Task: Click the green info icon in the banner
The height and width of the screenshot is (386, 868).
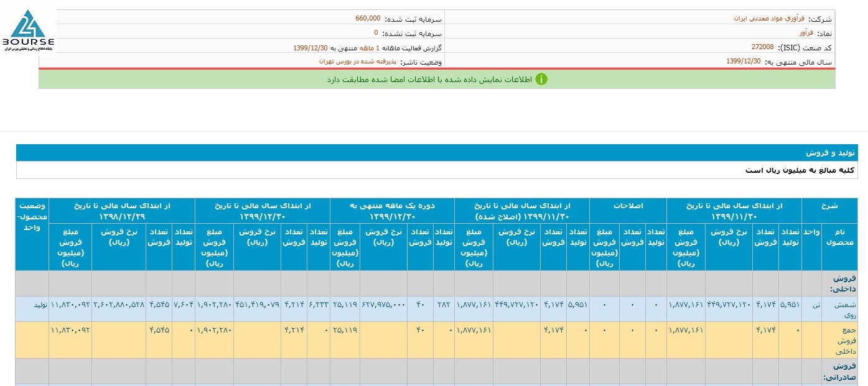Action: 541,80
